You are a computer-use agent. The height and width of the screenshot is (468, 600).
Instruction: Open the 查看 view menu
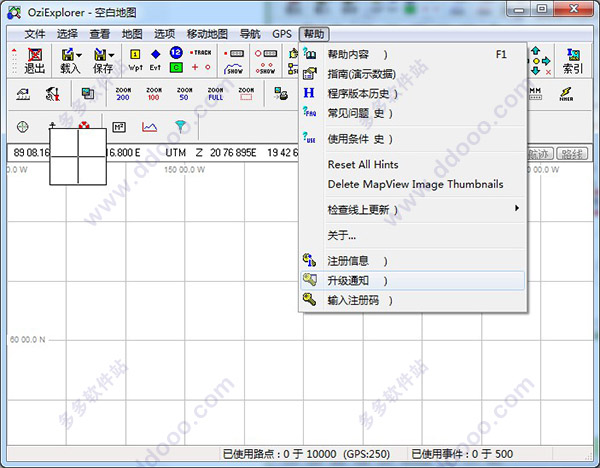click(x=100, y=34)
